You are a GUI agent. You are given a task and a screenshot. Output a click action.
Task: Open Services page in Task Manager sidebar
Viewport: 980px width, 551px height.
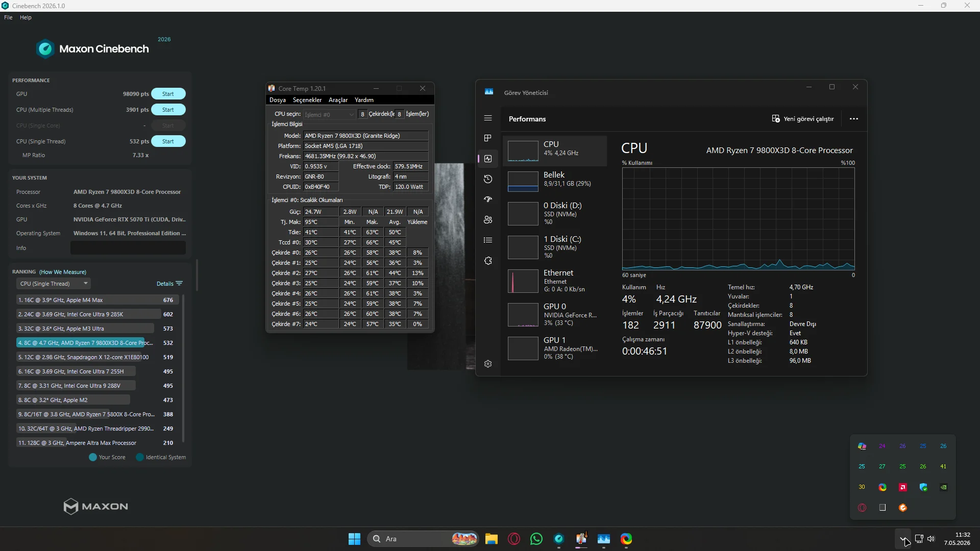pyautogui.click(x=488, y=261)
